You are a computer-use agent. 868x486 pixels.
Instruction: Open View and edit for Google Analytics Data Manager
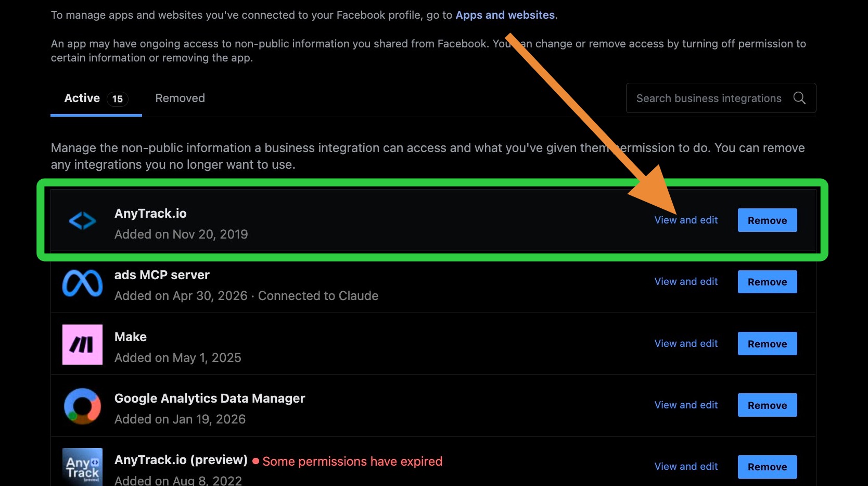point(686,405)
